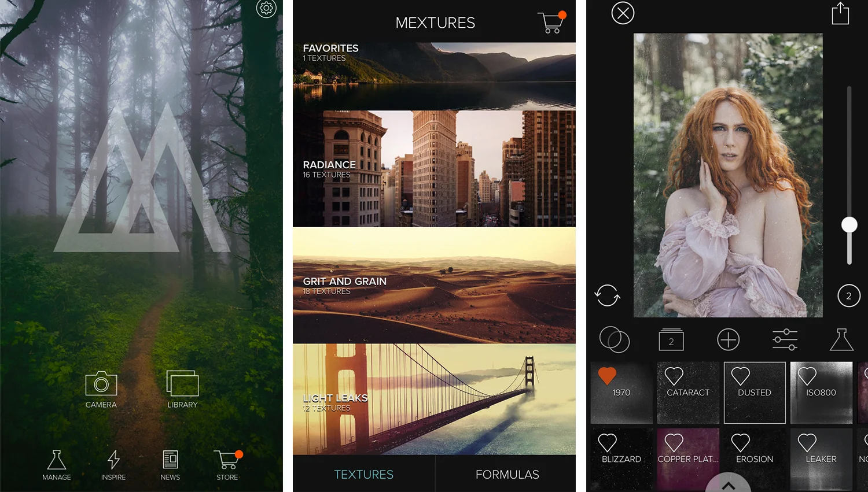
Task: Switch to the Formulas tab
Action: pos(507,474)
